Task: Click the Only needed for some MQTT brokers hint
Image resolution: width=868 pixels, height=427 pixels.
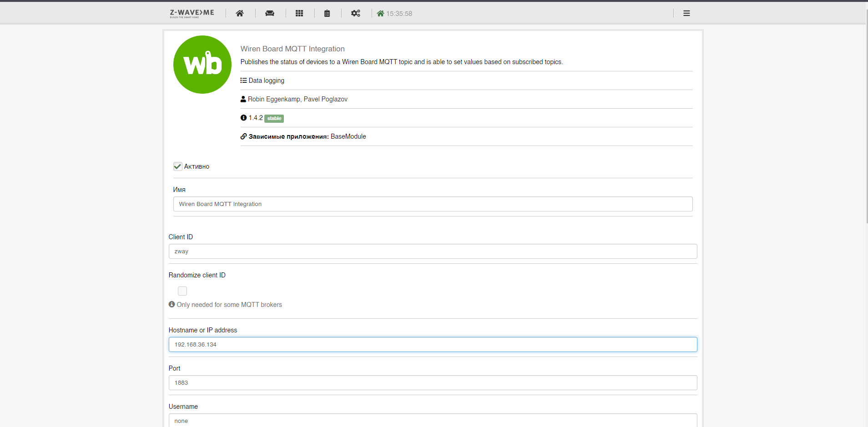Action: pos(229,305)
